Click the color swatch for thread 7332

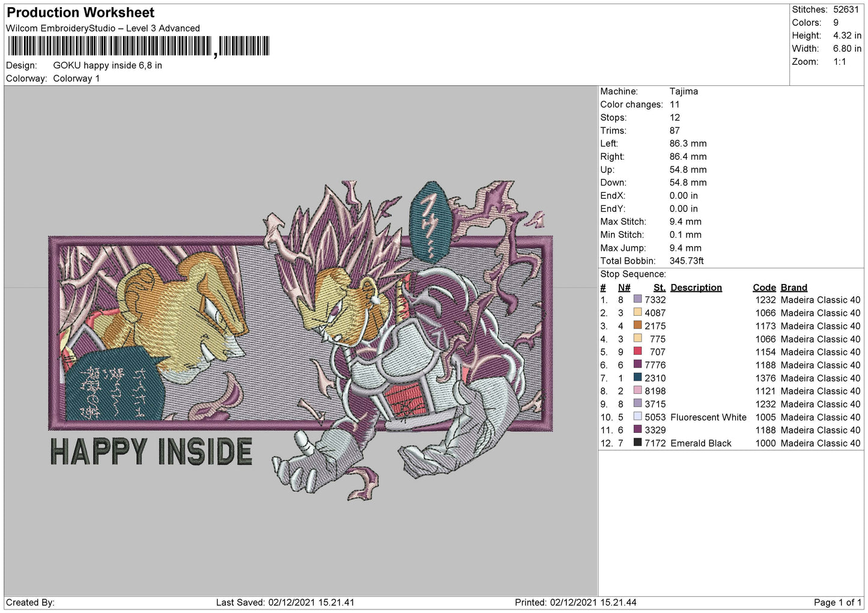point(637,300)
